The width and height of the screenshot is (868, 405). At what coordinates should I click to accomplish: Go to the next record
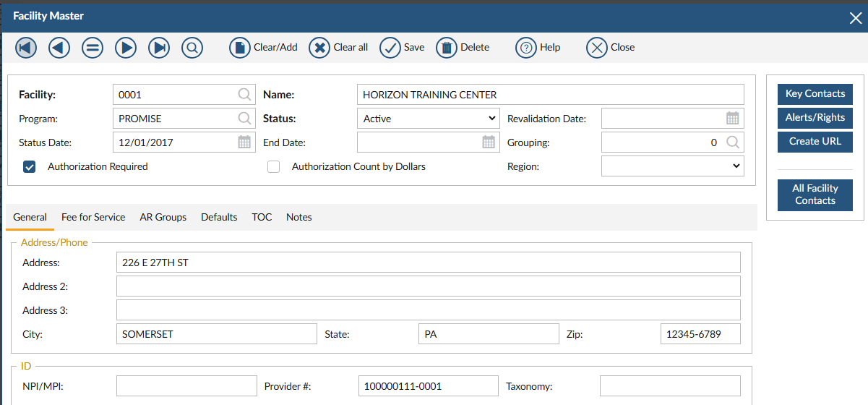point(126,48)
